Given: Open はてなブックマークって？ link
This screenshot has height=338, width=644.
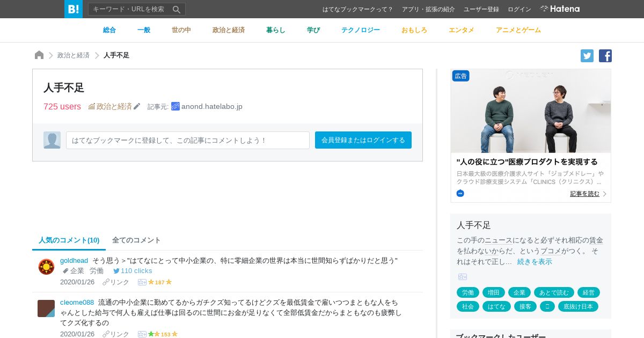Looking at the screenshot, I should click(358, 9).
